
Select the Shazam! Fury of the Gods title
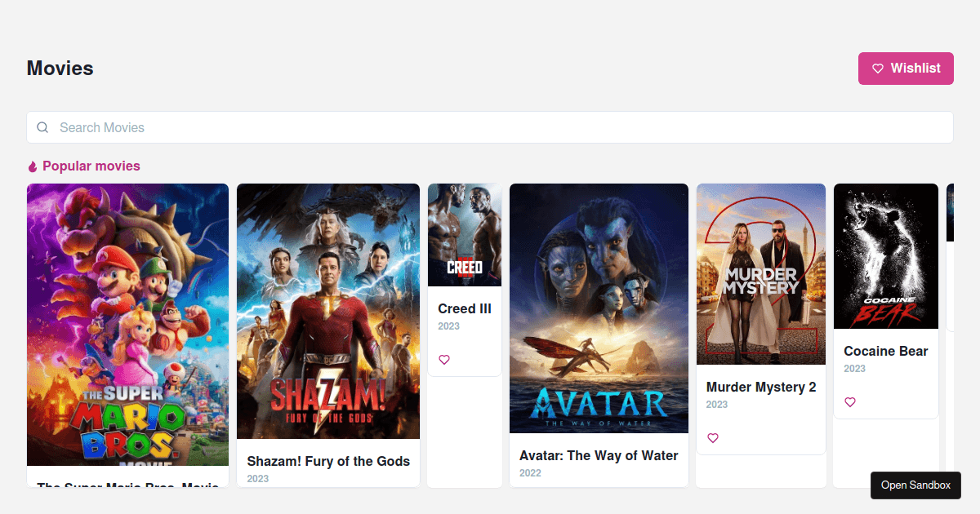point(328,461)
